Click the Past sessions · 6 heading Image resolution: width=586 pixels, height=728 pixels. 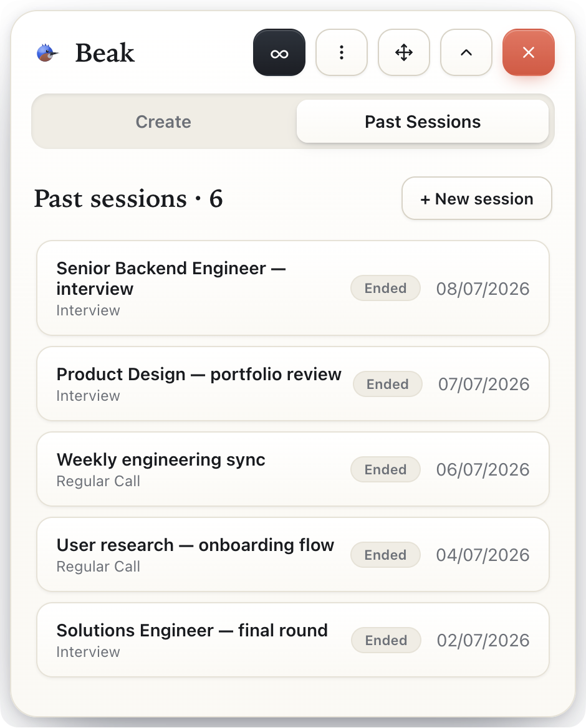[128, 199]
